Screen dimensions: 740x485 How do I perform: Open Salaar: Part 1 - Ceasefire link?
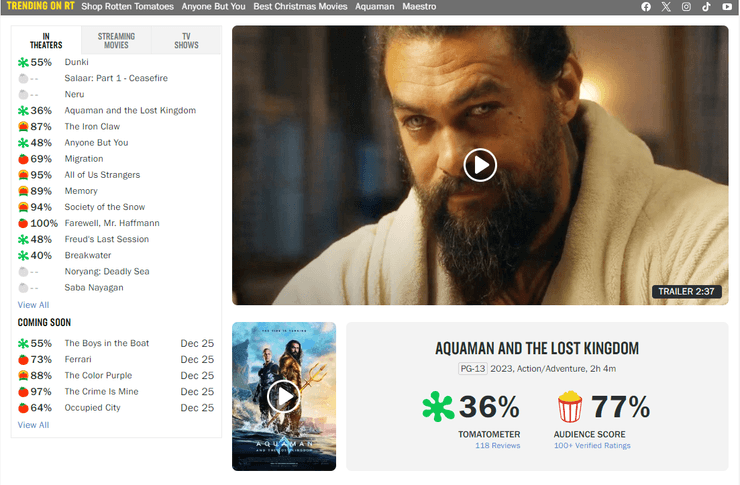116,78
